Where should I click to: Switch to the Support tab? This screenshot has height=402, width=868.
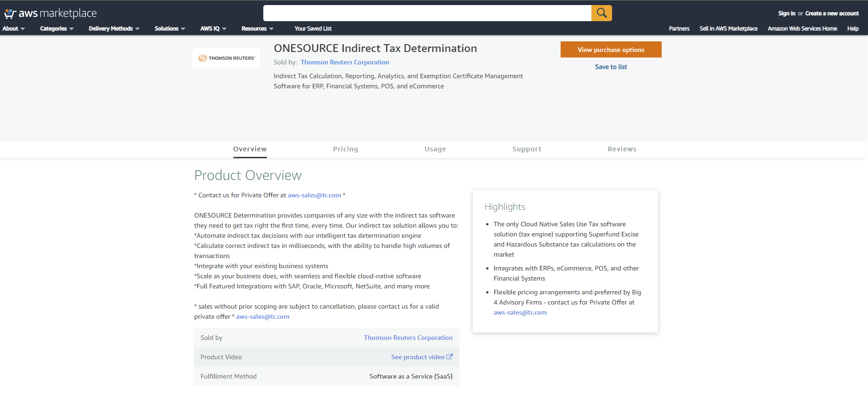click(x=527, y=149)
